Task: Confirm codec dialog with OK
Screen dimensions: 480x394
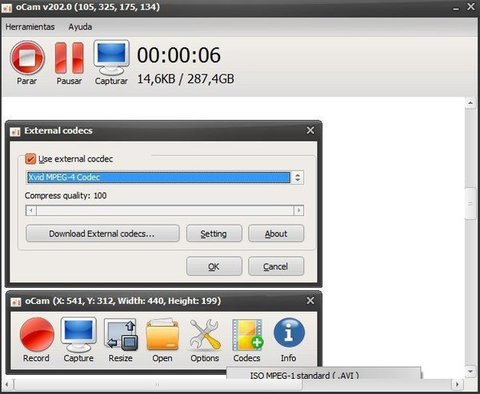Action: (x=214, y=266)
